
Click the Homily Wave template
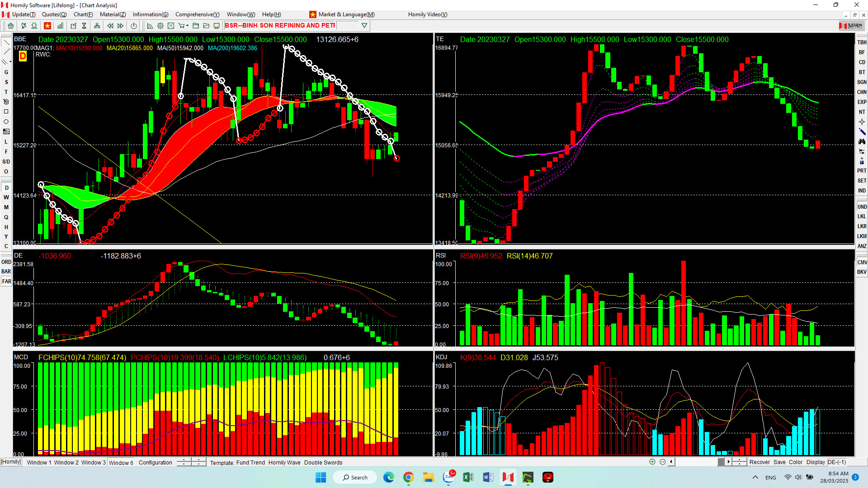point(284,462)
